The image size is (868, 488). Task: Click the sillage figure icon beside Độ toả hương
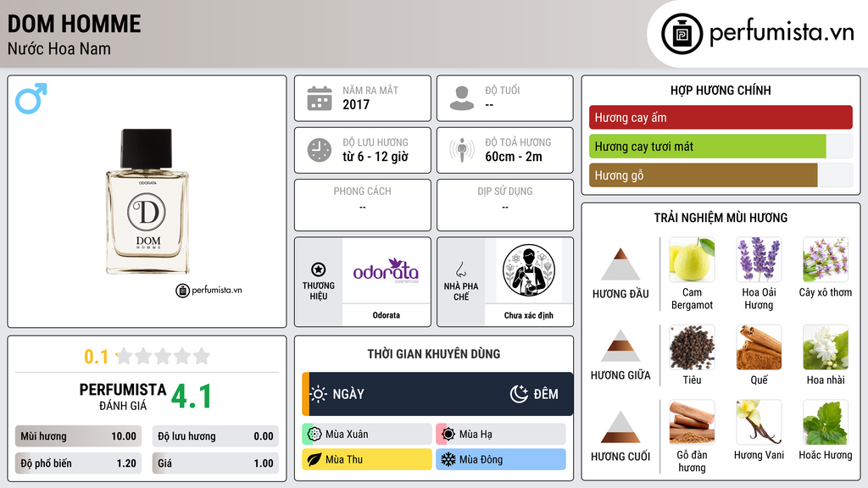point(462,150)
